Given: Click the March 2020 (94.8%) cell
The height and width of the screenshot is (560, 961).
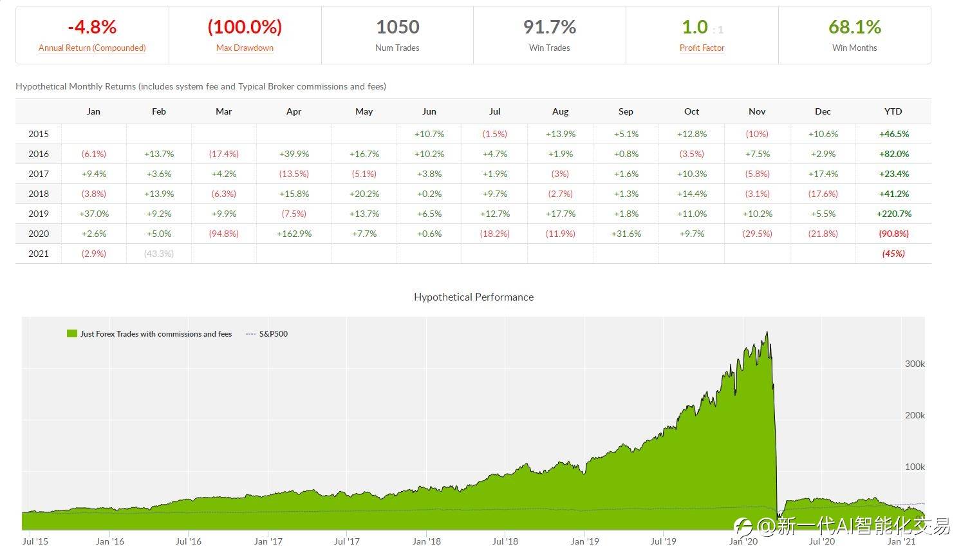Looking at the screenshot, I should click(223, 234).
